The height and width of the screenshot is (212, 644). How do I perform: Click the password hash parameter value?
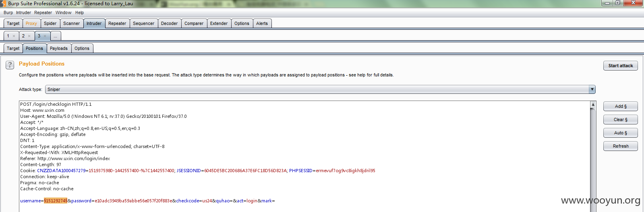(133, 201)
